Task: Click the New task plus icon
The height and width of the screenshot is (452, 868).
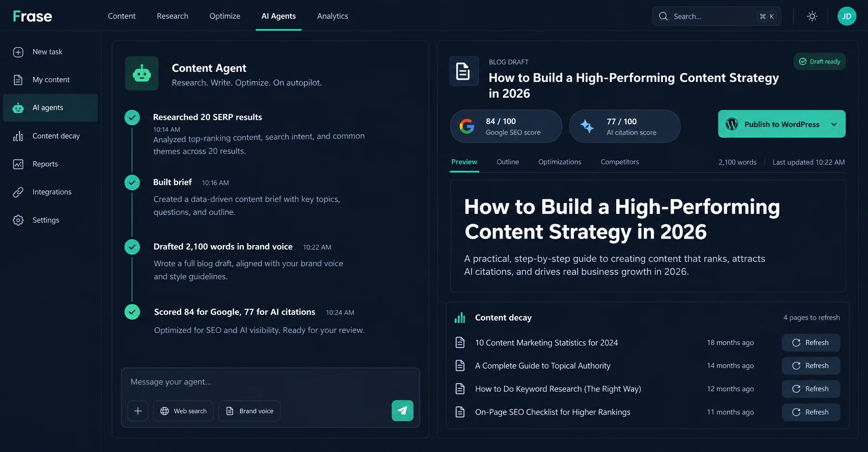Action: coord(18,52)
